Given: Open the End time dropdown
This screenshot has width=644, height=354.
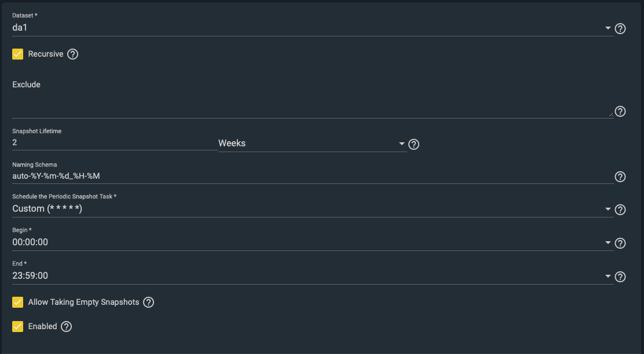Looking at the screenshot, I should (x=608, y=276).
